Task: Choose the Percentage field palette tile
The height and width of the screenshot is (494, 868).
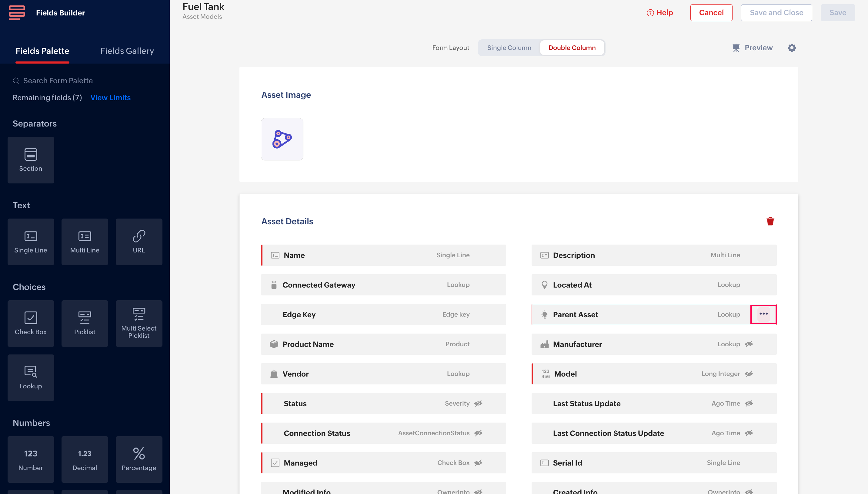Action: click(x=139, y=459)
